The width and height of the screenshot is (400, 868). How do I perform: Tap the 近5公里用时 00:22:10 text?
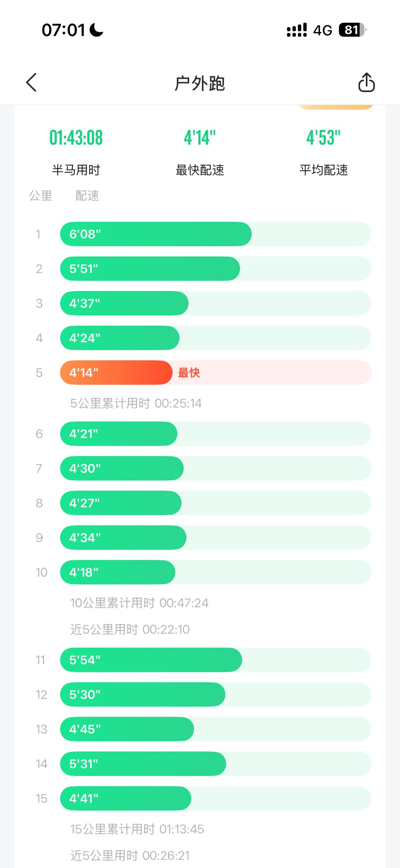[130, 630]
